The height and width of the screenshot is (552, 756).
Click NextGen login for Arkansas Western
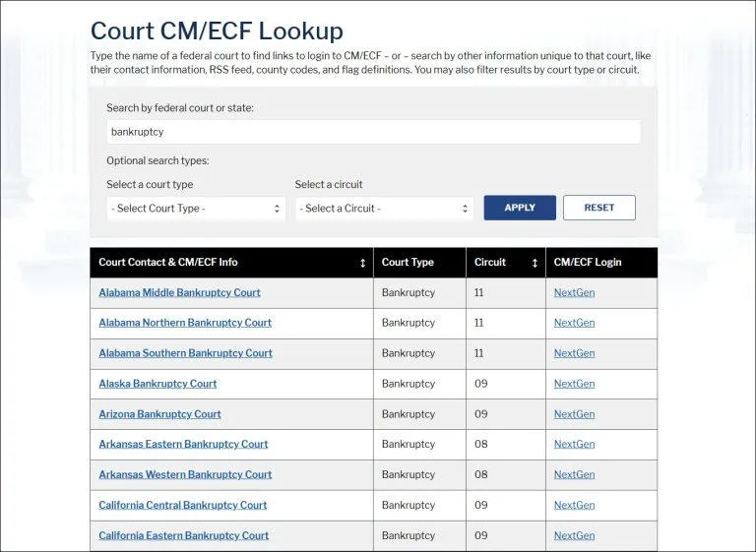tap(574, 474)
